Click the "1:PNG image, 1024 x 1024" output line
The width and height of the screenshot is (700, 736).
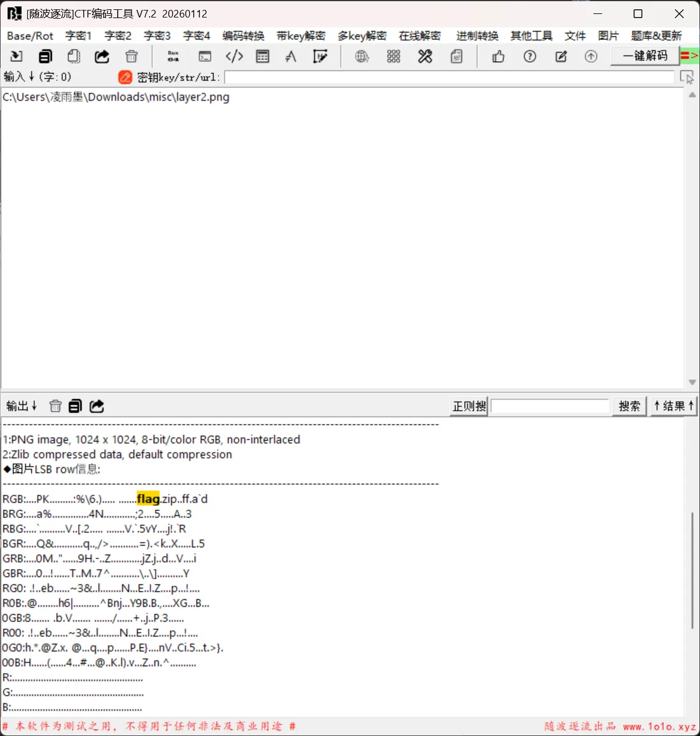point(151,439)
